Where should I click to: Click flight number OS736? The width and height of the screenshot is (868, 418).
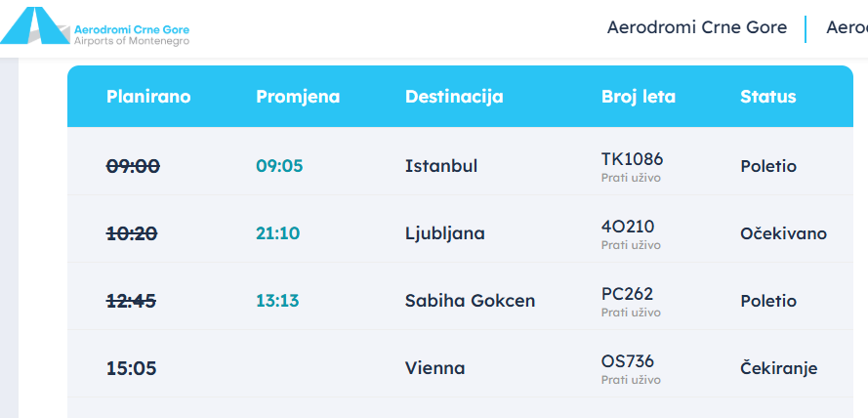click(x=628, y=361)
